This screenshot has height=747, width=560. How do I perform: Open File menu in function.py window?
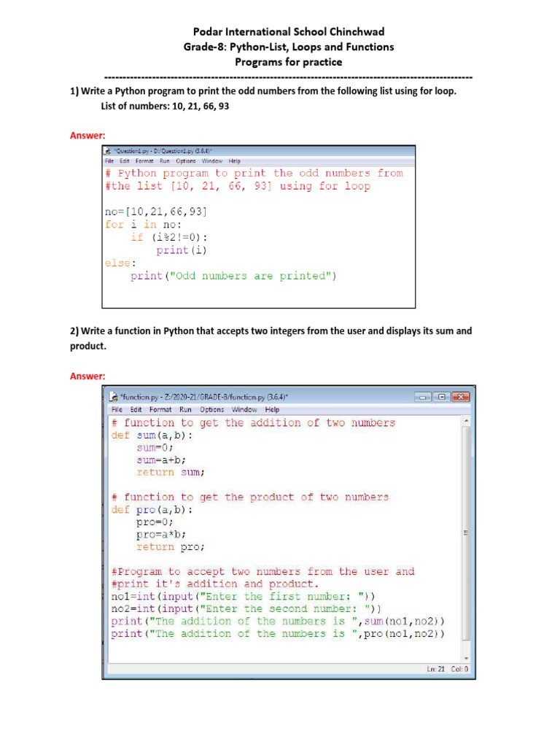coord(117,409)
